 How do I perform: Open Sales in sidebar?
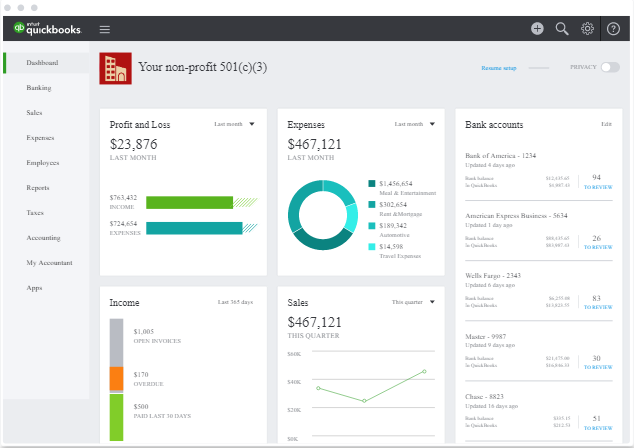point(34,113)
